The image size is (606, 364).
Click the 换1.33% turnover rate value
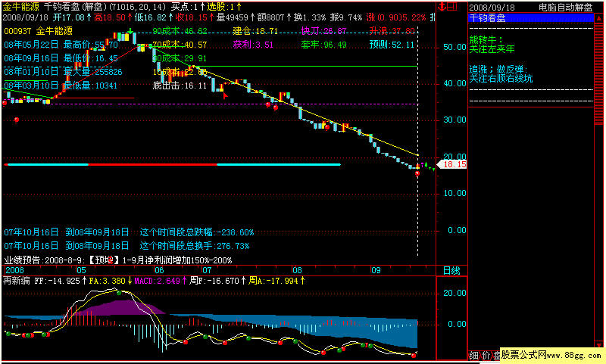(x=310, y=17)
